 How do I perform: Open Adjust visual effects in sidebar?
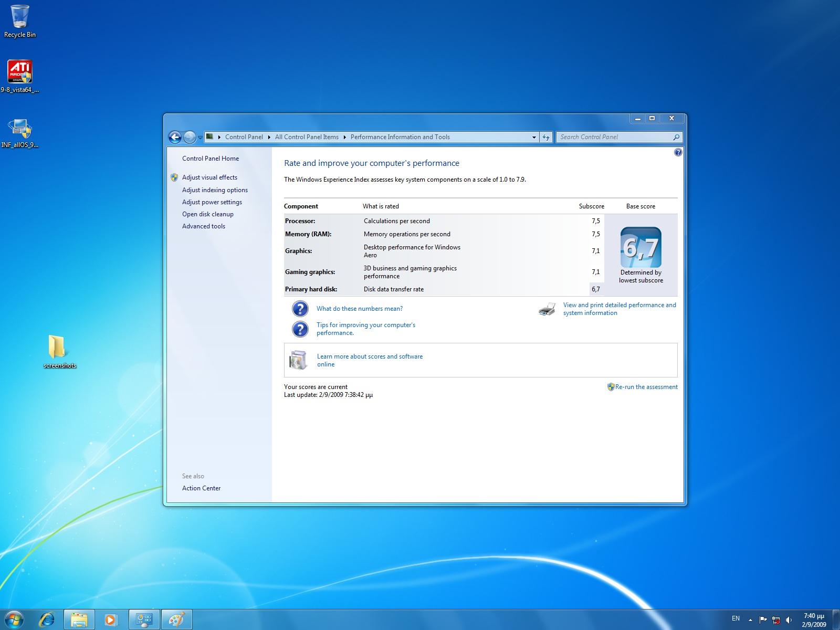(x=209, y=177)
